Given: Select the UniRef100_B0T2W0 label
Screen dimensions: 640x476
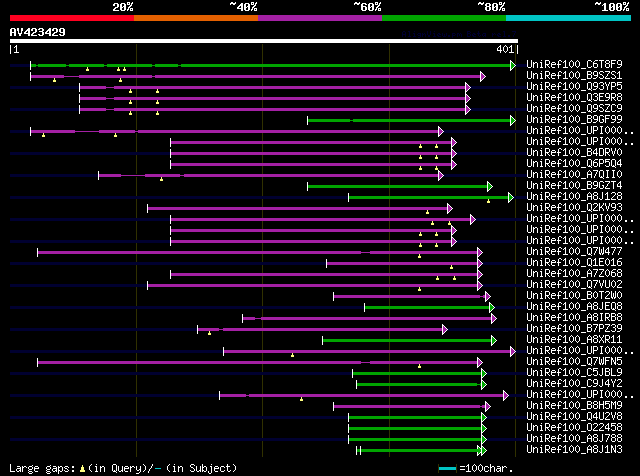Looking at the screenshot, I should 574,296.
